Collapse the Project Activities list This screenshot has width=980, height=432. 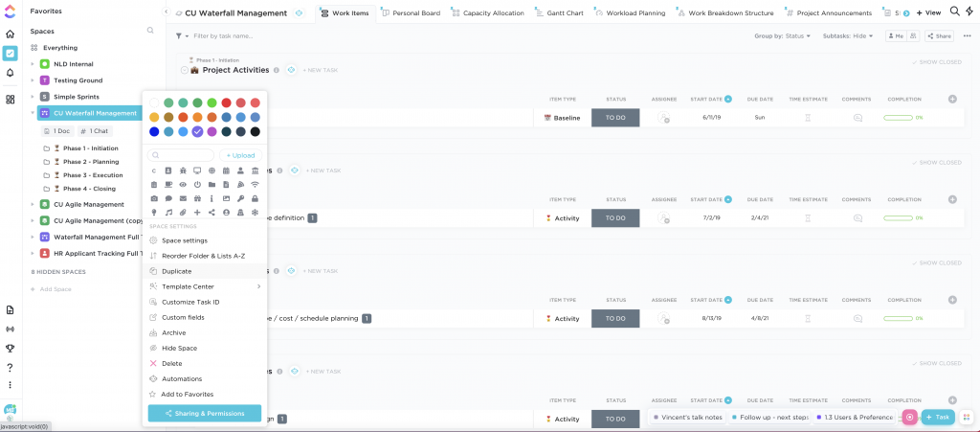click(x=185, y=70)
